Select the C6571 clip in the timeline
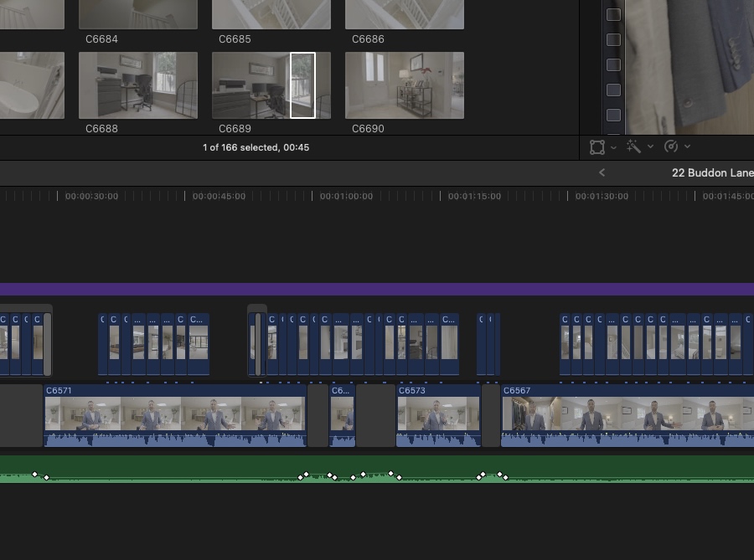This screenshot has width=754, height=560. point(175,415)
